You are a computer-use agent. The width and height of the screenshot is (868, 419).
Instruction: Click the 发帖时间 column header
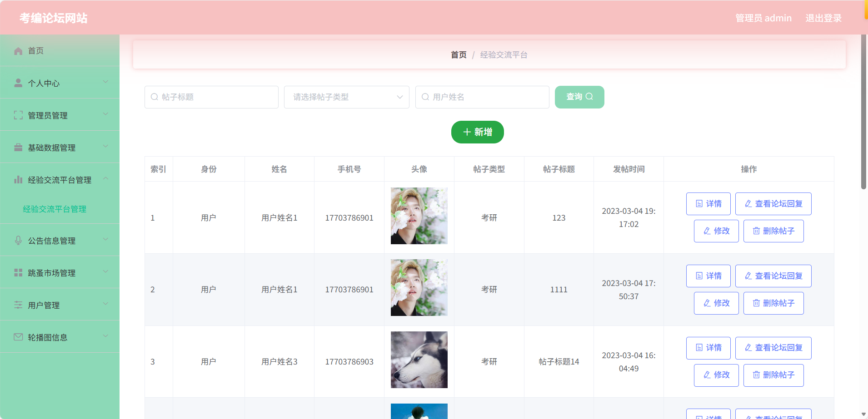pyautogui.click(x=629, y=169)
